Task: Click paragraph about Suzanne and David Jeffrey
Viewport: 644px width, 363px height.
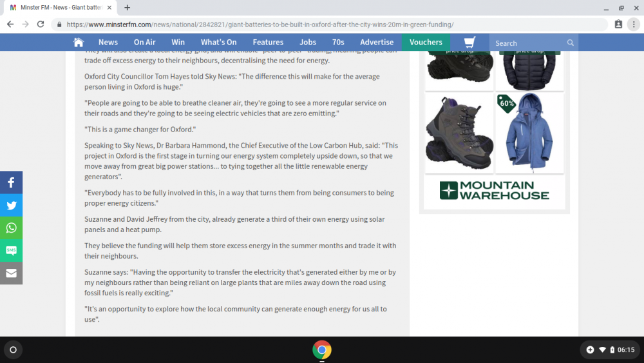Action: click(x=234, y=224)
